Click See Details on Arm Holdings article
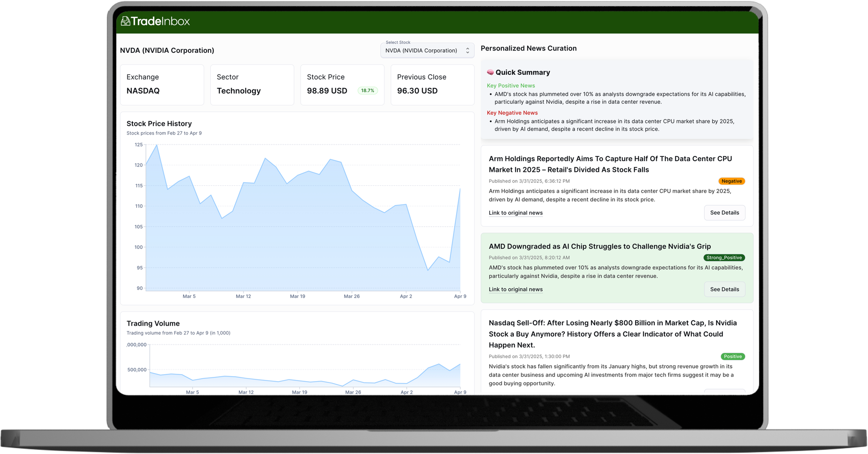 pyautogui.click(x=724, y=213)
